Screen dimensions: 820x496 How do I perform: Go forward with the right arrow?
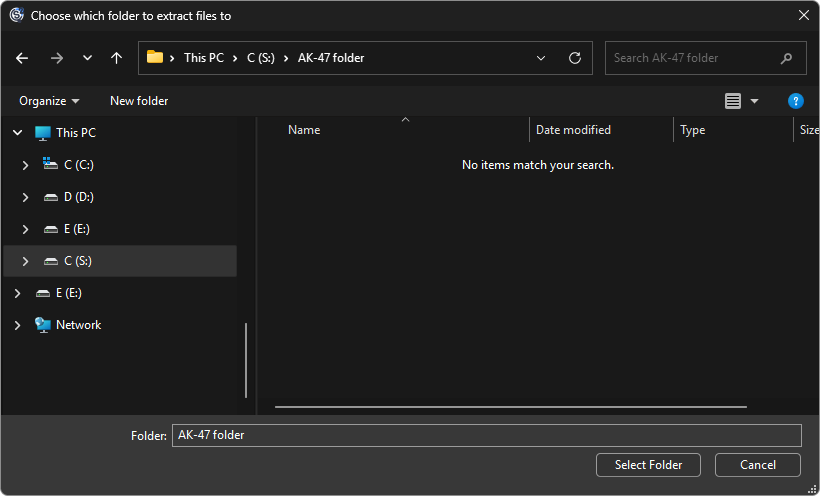click(x=56, y=58)
